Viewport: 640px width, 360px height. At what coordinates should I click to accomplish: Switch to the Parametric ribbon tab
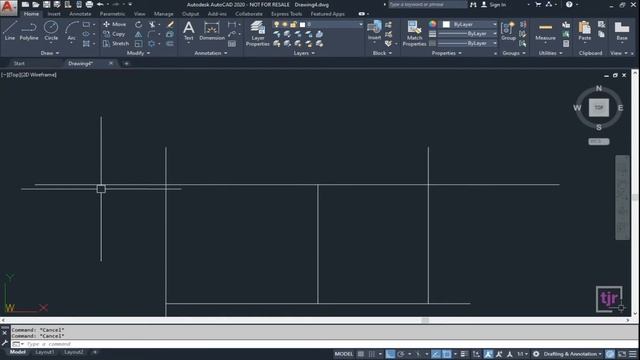tap(112, 14)
